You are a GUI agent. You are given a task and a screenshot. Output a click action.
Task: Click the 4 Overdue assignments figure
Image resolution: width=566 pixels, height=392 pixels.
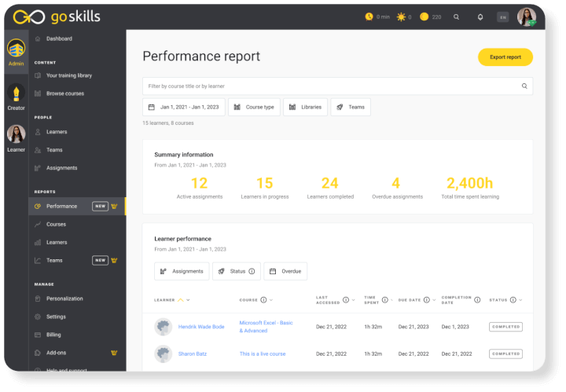(x=396, y=183)
